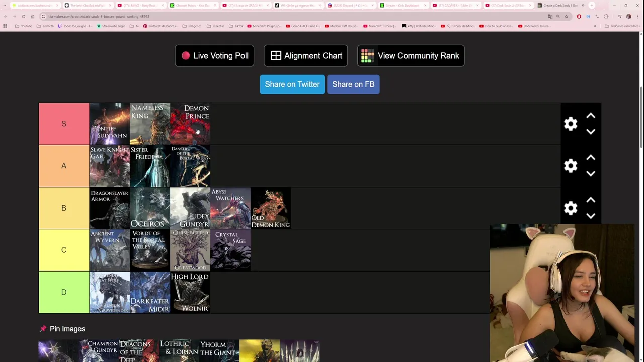Select the Ancient Wyvern image
The height and width of the screenshot is (362, 644).
110,250
